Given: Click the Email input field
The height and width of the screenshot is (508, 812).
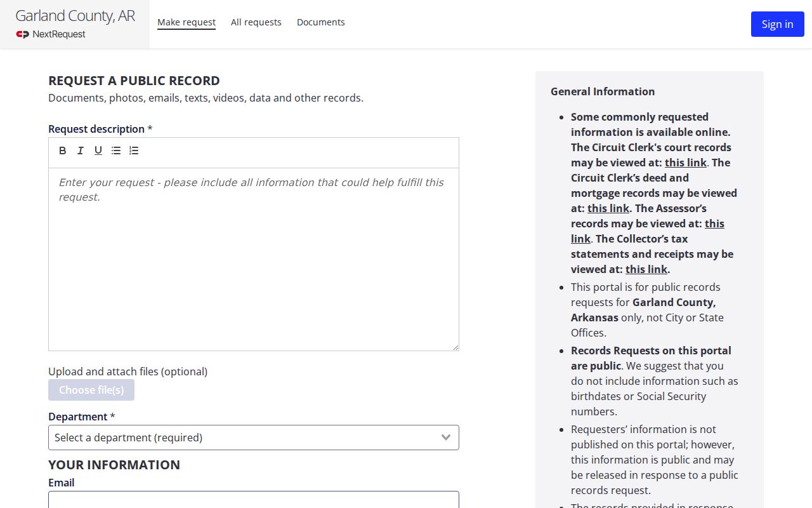Looking at the screenshot, I should 254,500.
